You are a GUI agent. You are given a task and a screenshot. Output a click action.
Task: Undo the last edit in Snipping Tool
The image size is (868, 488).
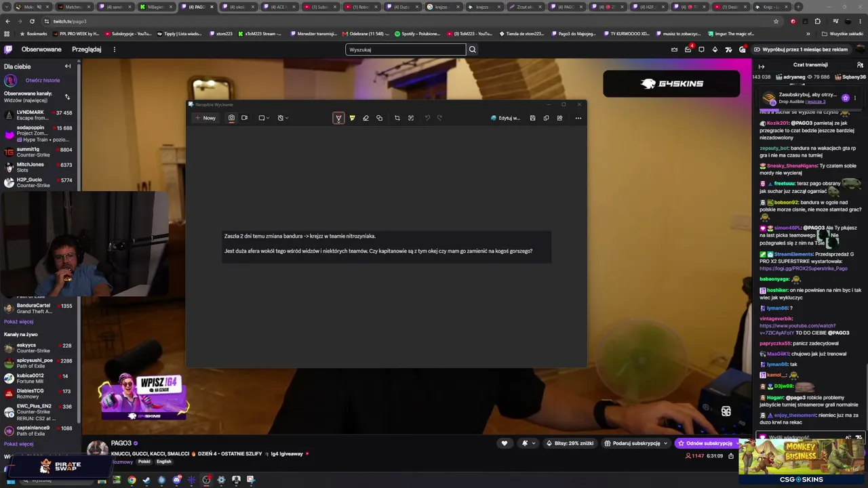427,118
